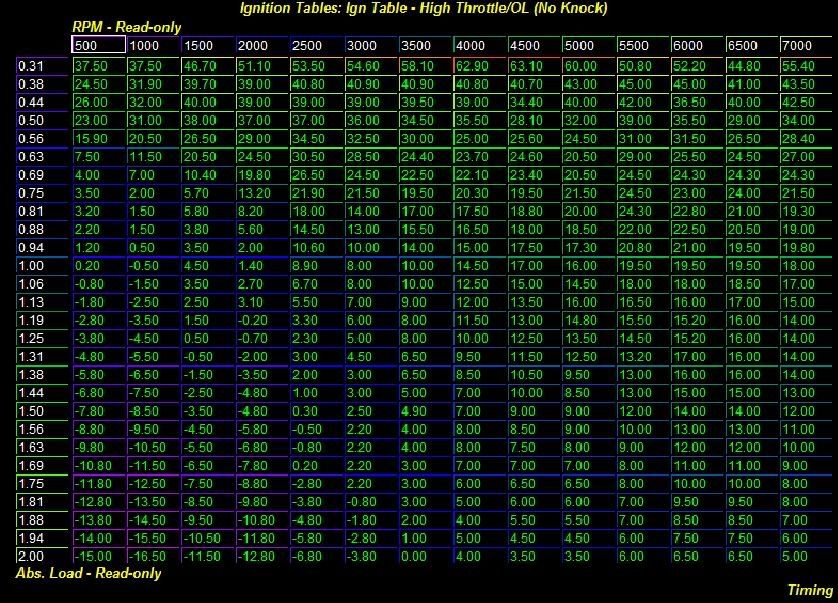Select the 500 RPM column header
This screenshot has height=603, width=838.
[97, 45]
